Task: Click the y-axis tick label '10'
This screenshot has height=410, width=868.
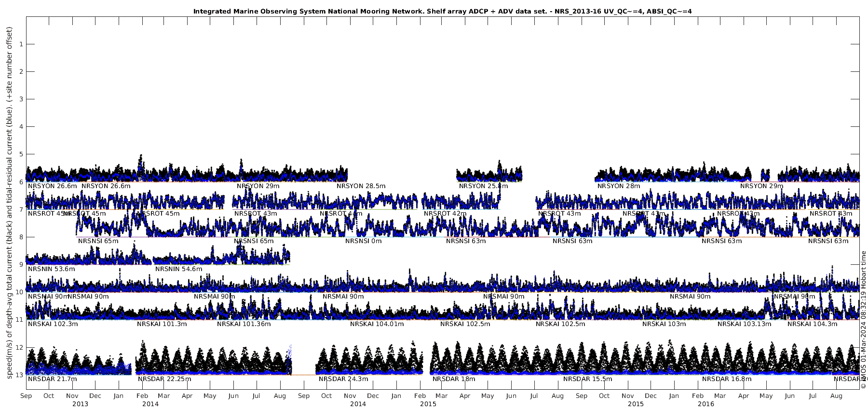Action: coord(19,292)
